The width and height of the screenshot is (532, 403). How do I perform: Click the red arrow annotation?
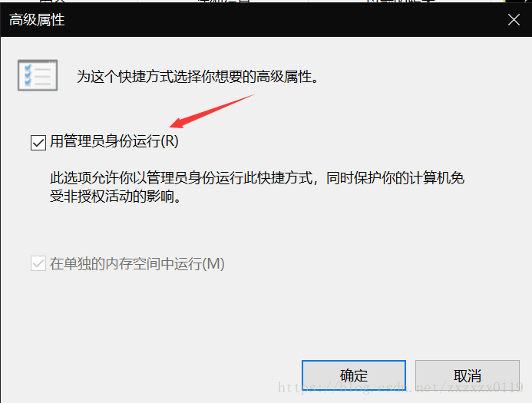click(x=212, y=111)
